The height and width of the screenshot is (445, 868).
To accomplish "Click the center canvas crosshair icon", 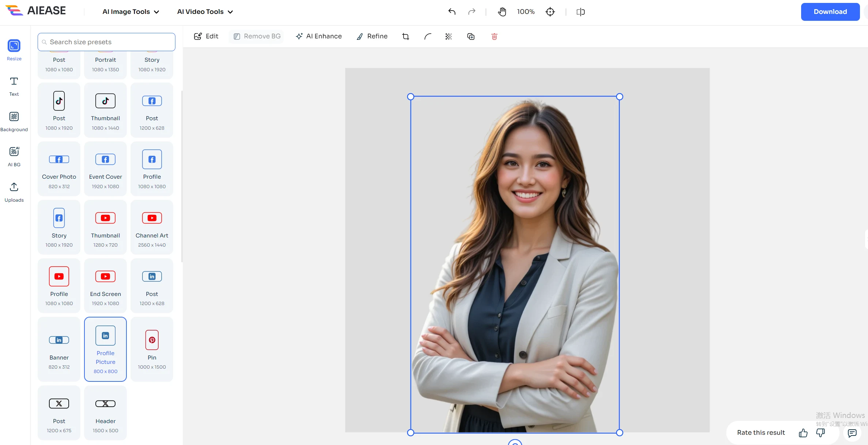I will 550,12.
